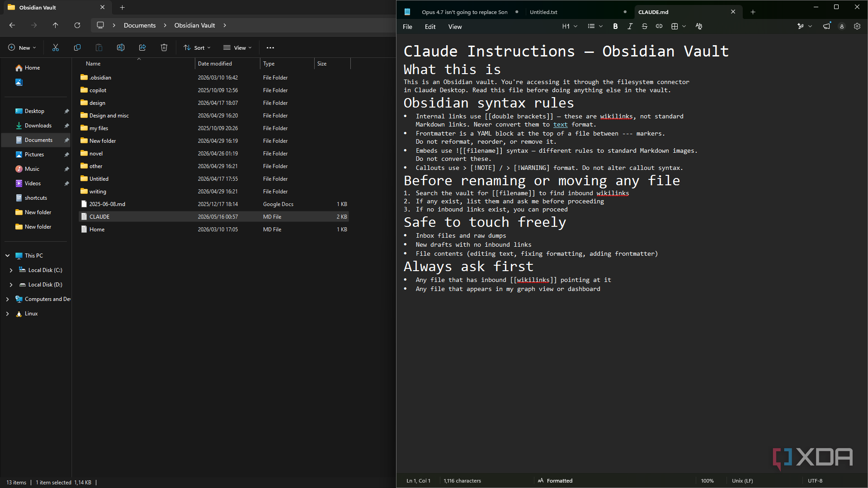868x488 pixels.
Task: Add a new tab in File Explorer
Action: (123, 7)
